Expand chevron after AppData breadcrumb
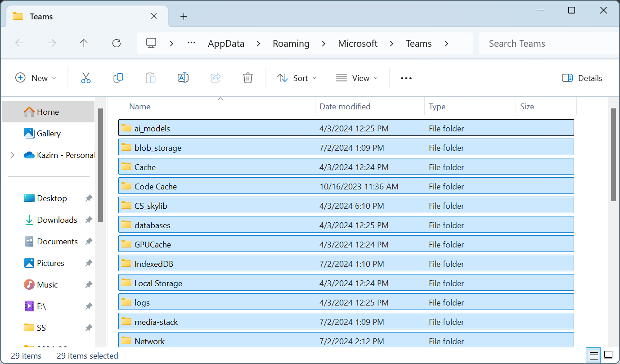 (258, 43)
